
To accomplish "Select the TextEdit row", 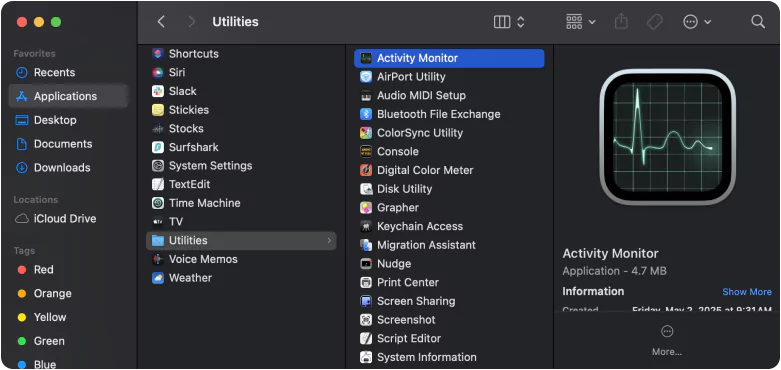I will click(241, 184).
